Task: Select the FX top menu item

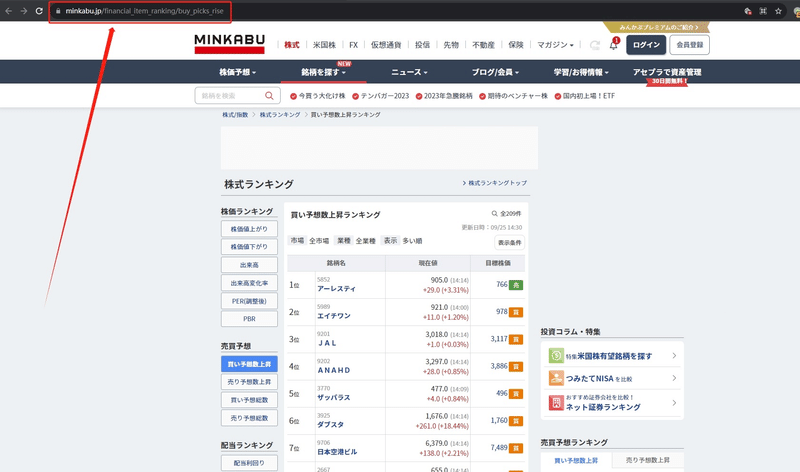Action: 354,45
